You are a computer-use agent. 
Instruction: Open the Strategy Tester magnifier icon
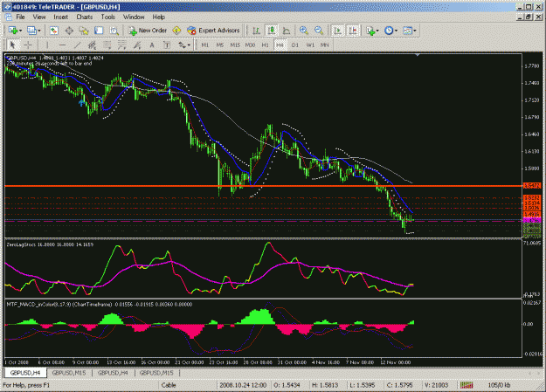[x=114, y=31]
